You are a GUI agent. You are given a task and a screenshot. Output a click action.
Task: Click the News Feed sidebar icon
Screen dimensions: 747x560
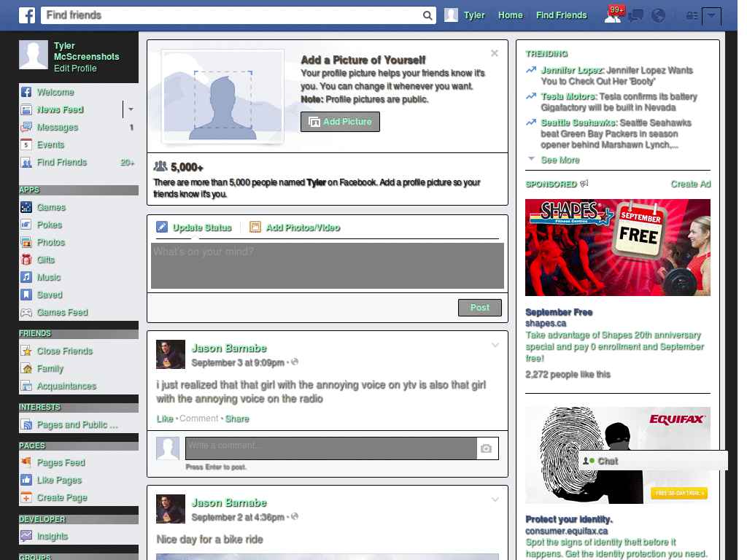pyautogui.click(x=26, y=109)
